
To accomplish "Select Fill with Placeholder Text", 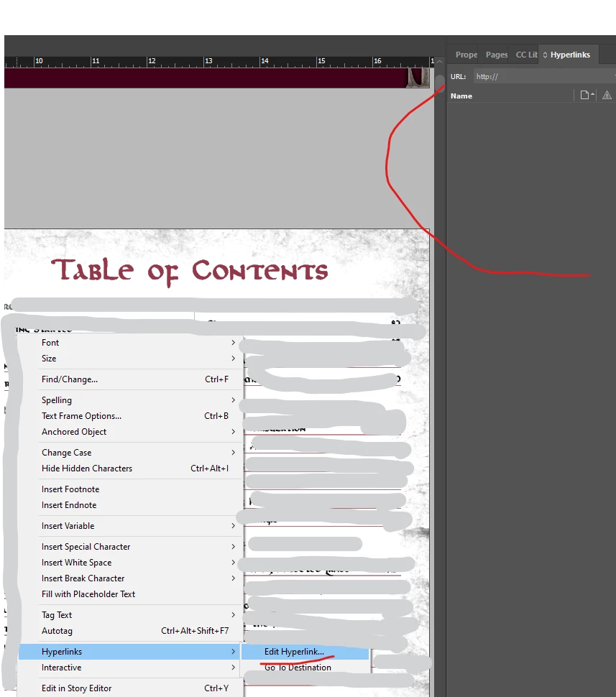I will (x=130, y=594).
